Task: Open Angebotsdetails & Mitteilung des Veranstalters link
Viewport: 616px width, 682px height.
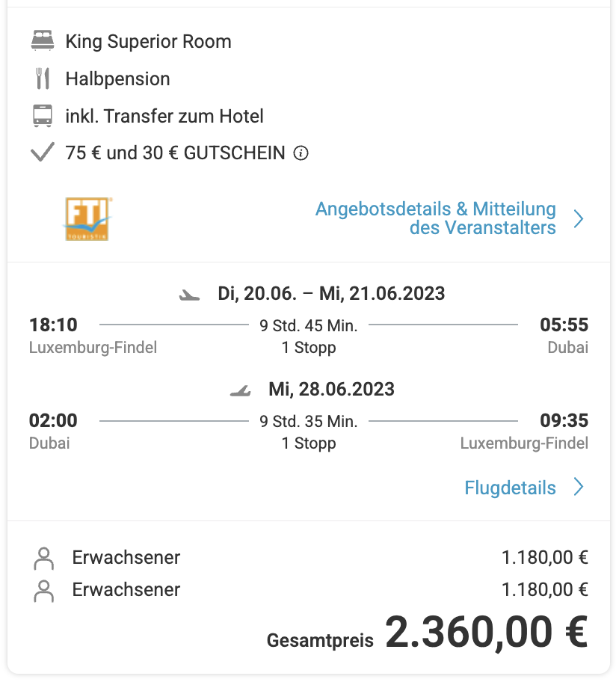Action: pyautogui.click(x=436, y=218)
